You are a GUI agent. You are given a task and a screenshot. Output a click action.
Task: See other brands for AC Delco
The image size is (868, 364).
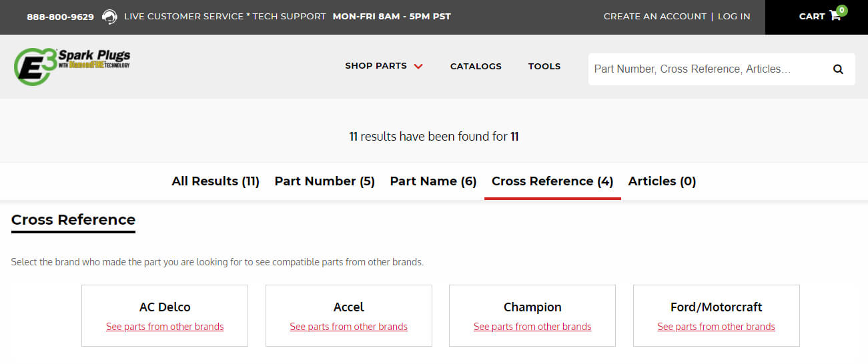point(165,327)
